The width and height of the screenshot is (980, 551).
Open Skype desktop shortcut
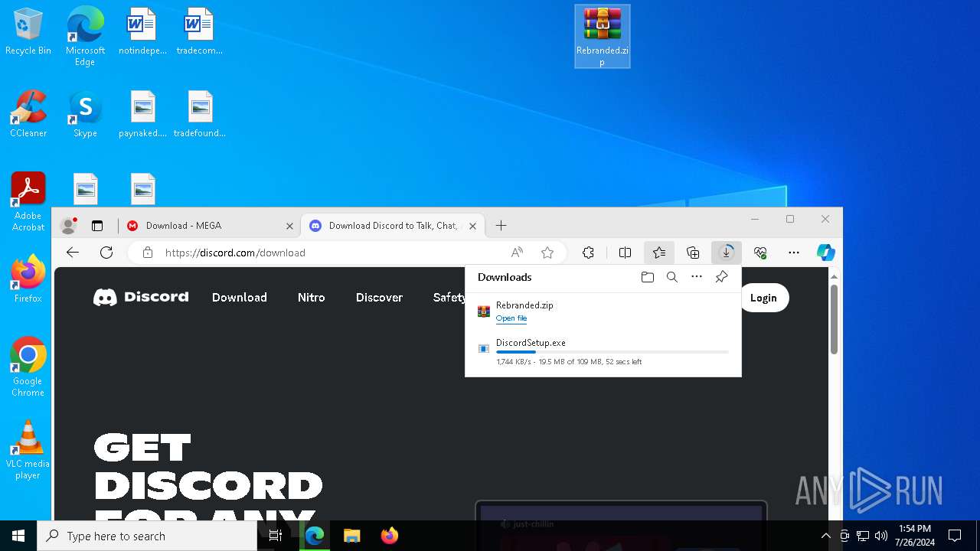tap(85, 115)
